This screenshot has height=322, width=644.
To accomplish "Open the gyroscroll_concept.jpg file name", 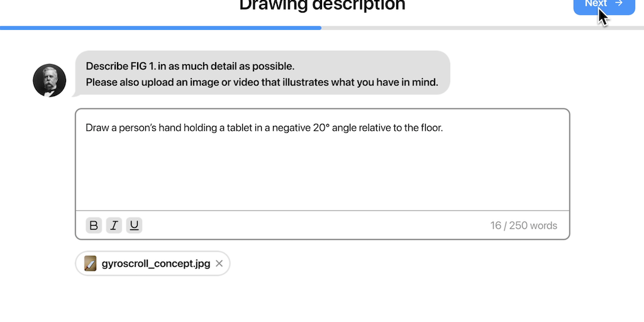I will tap(155, 264).
